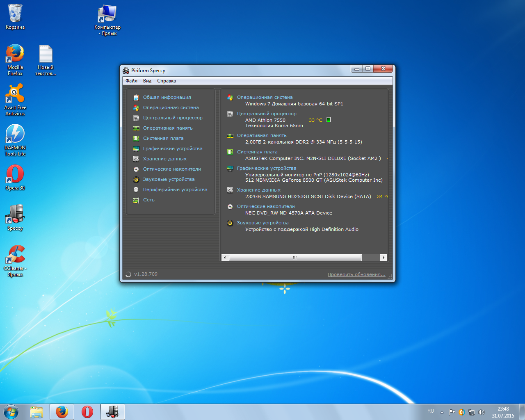Click the summary panel Оптические накопители disc icon

tap(230, 206)
